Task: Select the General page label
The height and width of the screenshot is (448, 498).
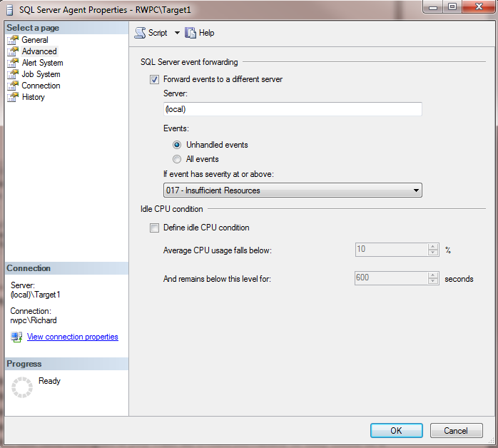Action: [35, 40]
